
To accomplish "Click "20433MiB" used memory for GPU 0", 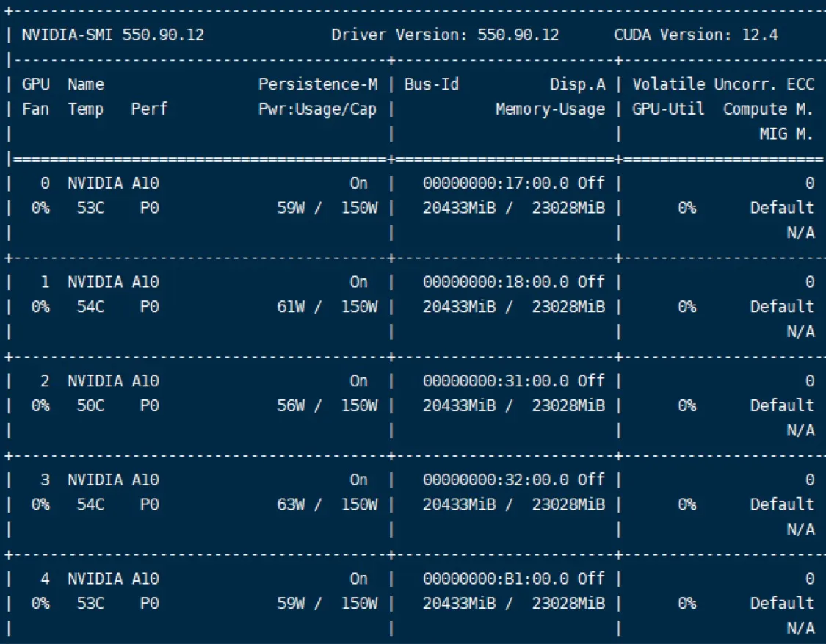I will pos(460,208).
